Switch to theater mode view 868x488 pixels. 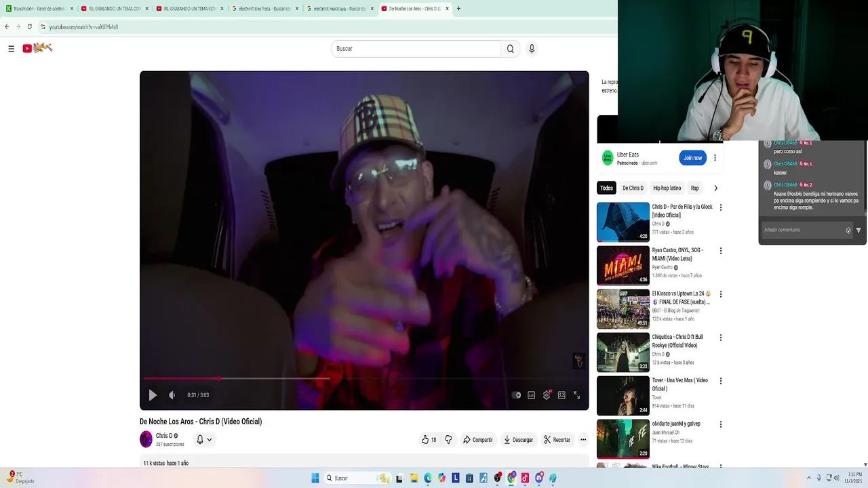pos(561,395)
